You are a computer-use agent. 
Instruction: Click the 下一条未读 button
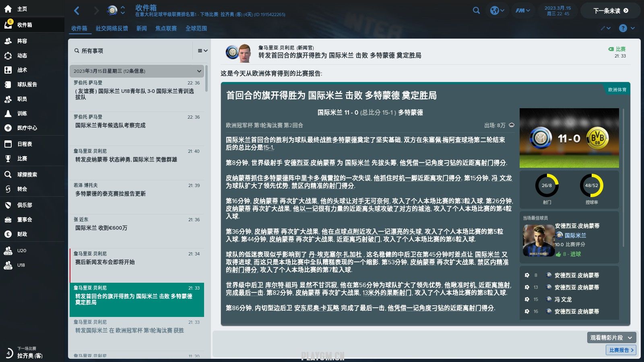[x=610, y=11]
